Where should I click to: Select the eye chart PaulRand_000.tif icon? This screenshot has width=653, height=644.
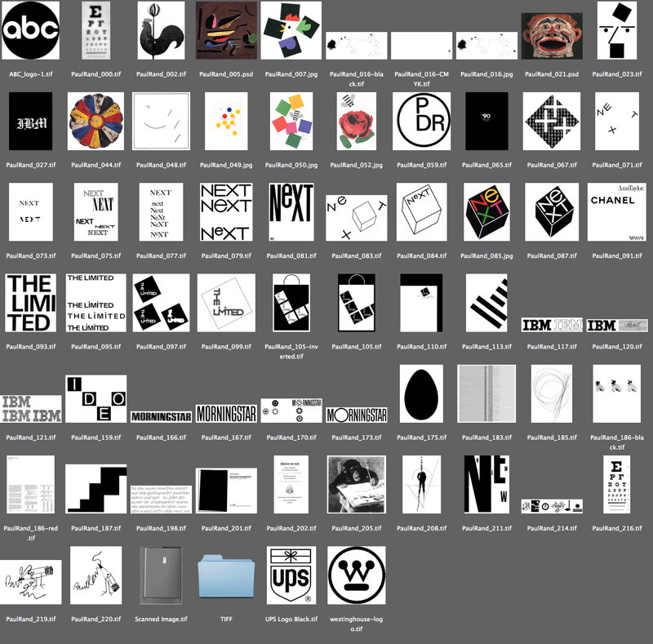click(96, 31)
